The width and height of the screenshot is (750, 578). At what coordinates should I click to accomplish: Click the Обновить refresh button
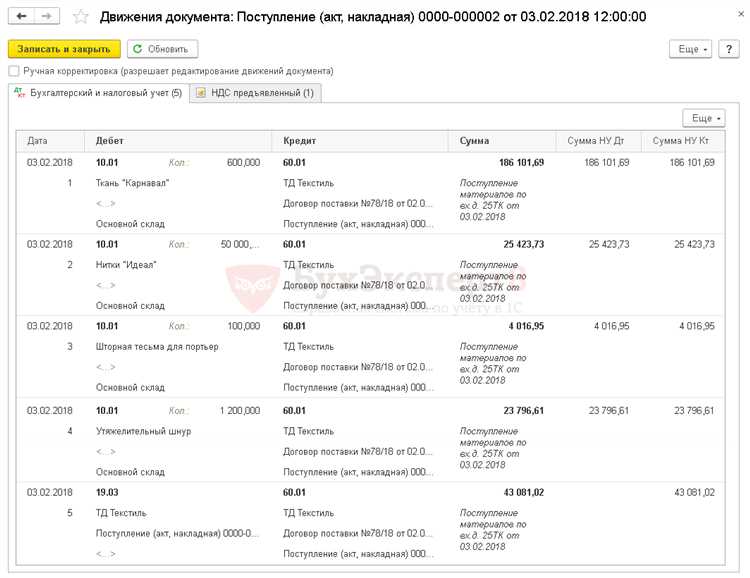162,49
